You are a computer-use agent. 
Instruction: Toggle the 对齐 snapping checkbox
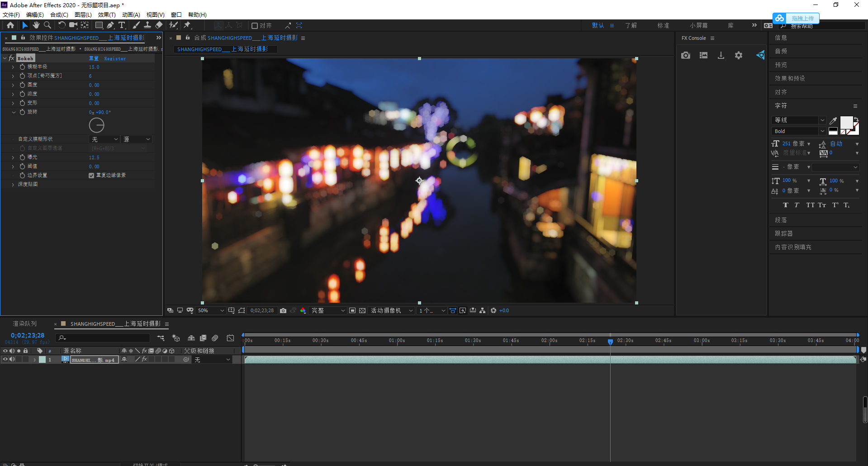(x=255, y=26)
